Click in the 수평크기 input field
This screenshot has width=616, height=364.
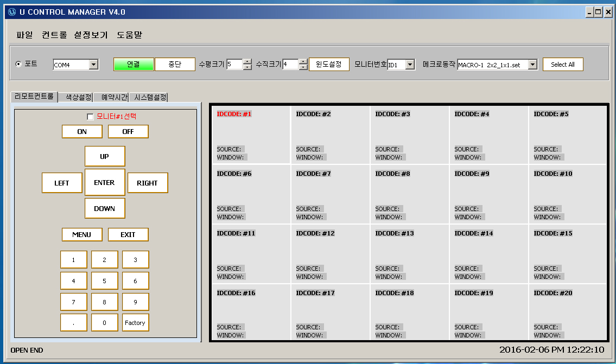[234, 65]
